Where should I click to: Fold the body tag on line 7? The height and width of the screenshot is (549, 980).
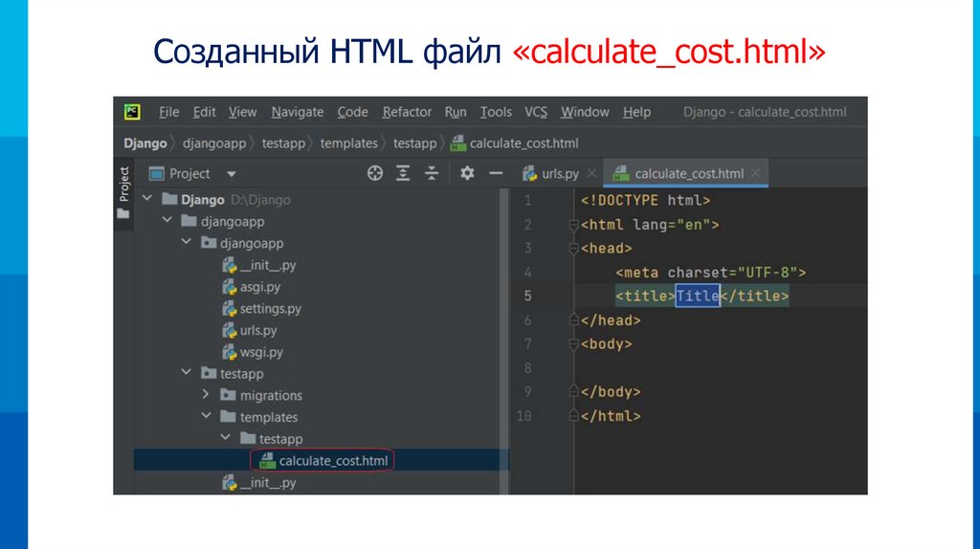pyautogui.click(x=574, y=344)
